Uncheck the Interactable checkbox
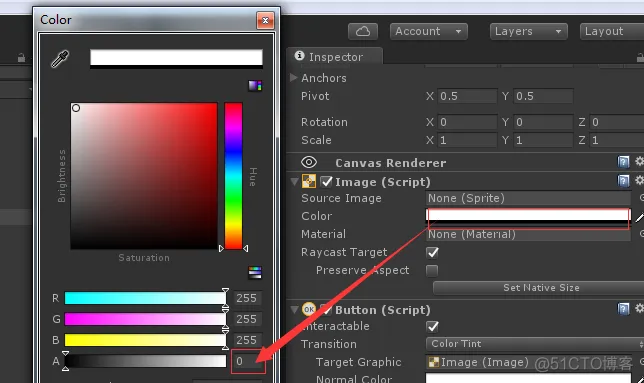 click(x=432, y=327)
